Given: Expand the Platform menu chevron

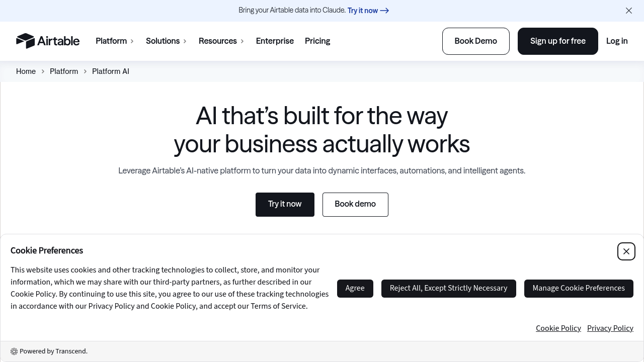Looking at the screenshot, I should [x=132, y=41].
